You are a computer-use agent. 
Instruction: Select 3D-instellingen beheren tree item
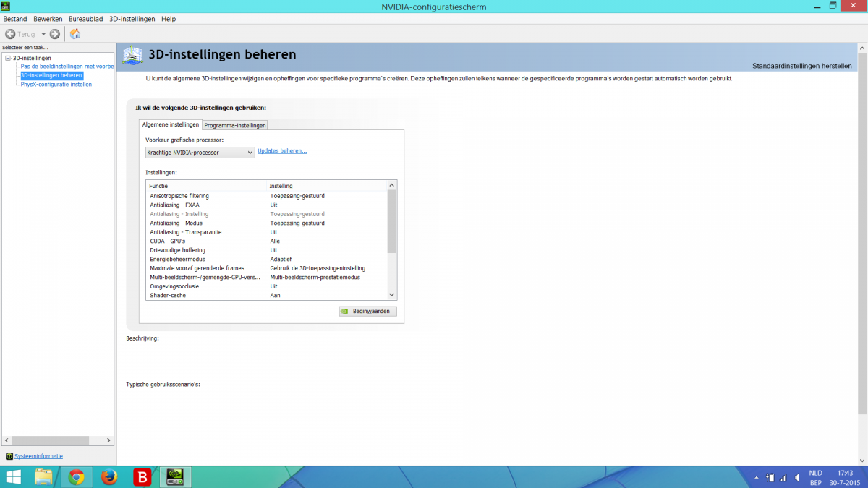(x=51, y=75)
